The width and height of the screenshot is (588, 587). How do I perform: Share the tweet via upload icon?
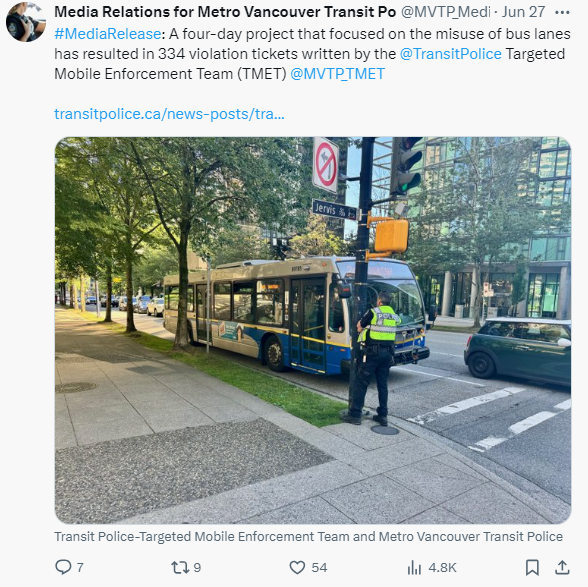click(x=562, y=567)
